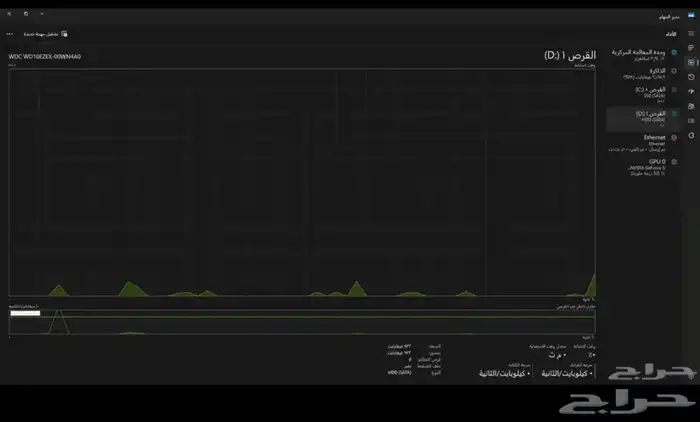
Task: Select Disk 0 (C:) in performance list
Action: (645, 93)
